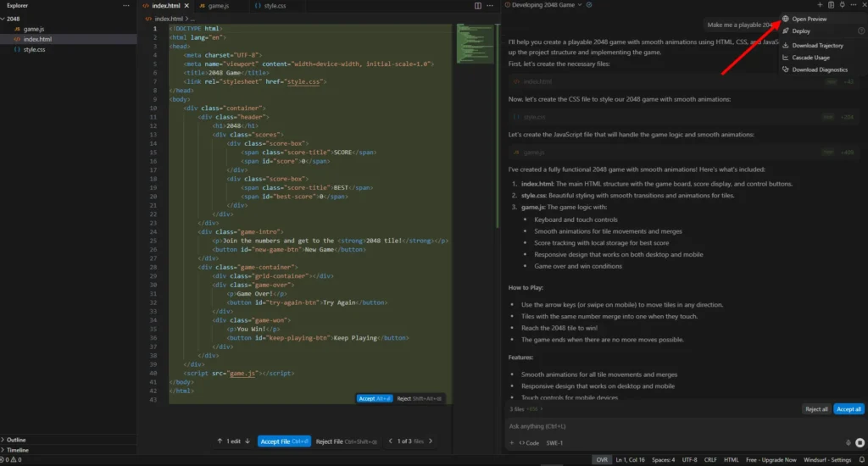Switch the Code mode selector in chat

529,443
